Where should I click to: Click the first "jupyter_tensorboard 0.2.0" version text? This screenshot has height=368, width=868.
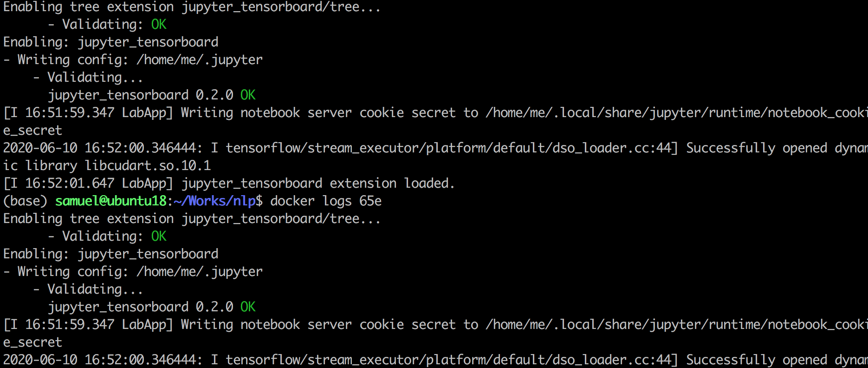point(140,95)
